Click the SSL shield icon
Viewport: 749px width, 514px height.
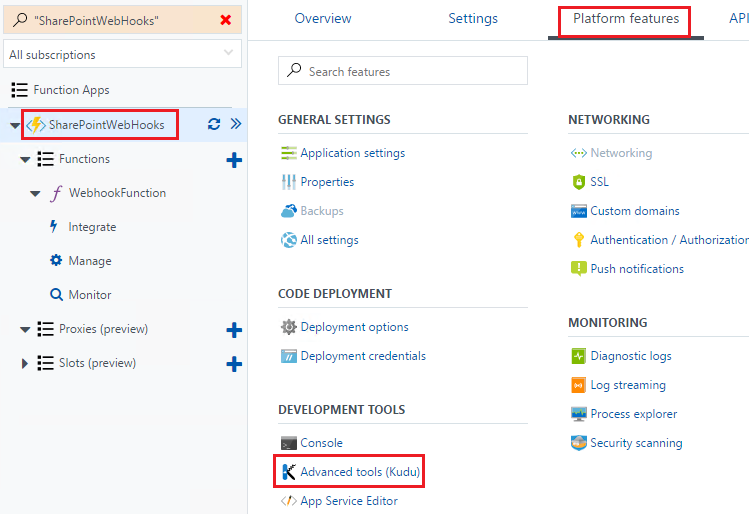click(578, 182)
